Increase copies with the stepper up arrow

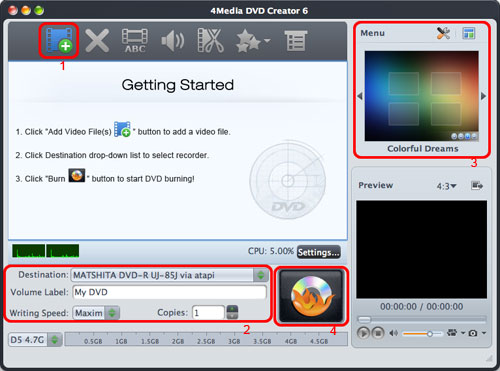(x=232, y=309)
